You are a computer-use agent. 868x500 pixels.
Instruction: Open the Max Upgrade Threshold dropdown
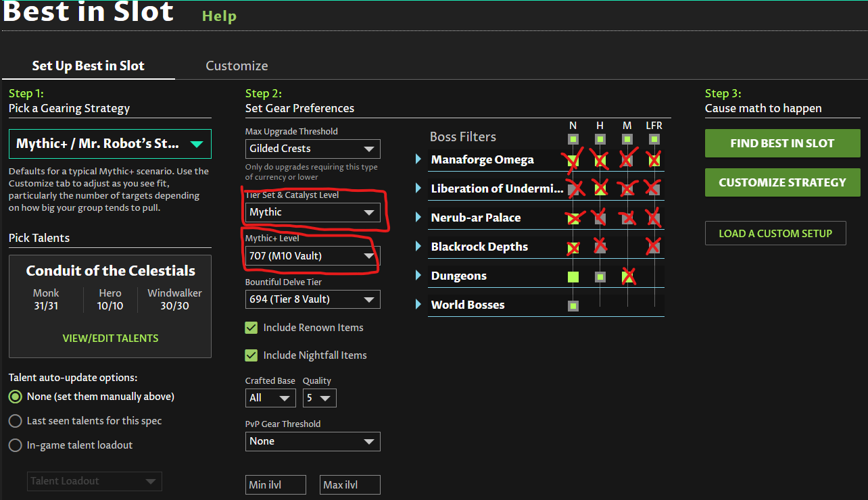pyautogui.click(x=312, y=149)
